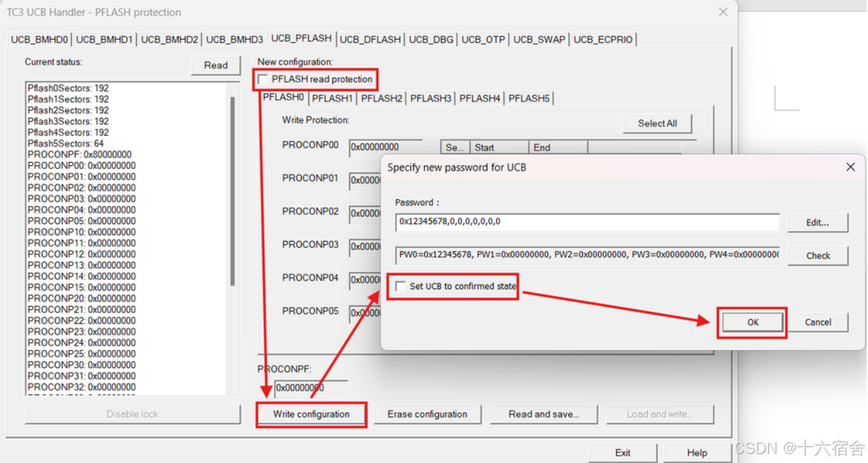The height and width of the screenshot is (463, 868).
Task: Select PROCONP20: 0x00000000 status line
Action: pyautogui.click(x=82, y=298)
